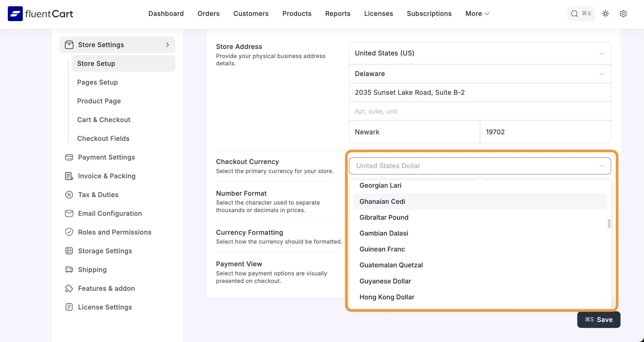Click the Tax & Duties percent icon

(x=69, y=195)
